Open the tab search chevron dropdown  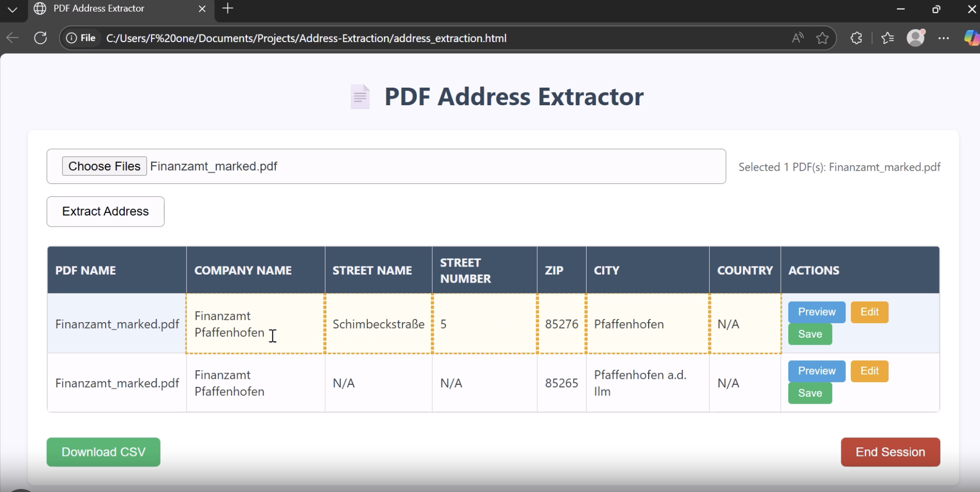pyautogui.click(x=13, y=9)
